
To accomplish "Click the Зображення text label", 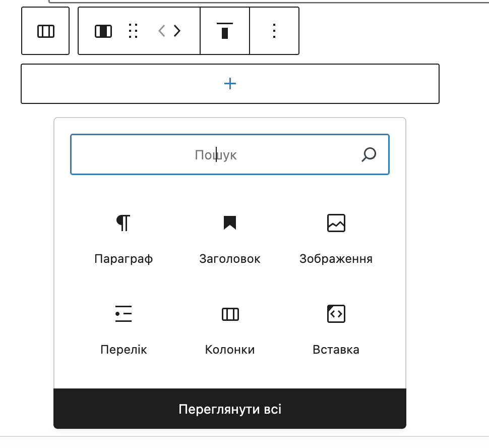I will pos(336,259).
